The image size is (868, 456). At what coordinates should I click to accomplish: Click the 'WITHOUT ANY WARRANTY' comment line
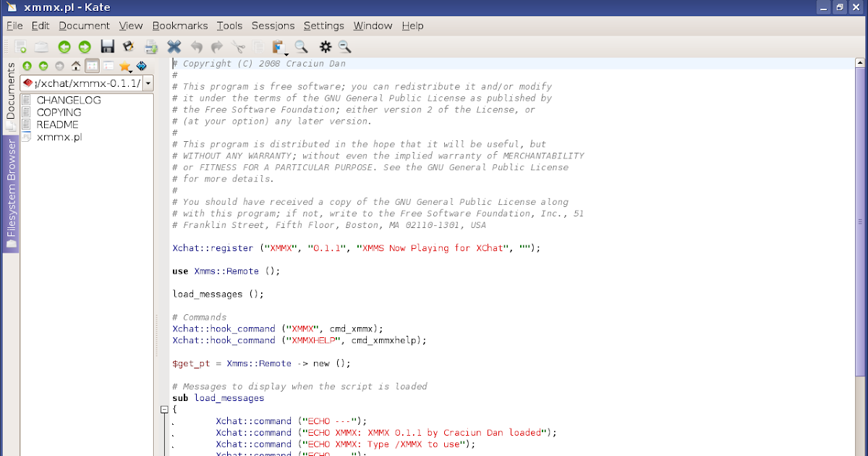(378, 156)
